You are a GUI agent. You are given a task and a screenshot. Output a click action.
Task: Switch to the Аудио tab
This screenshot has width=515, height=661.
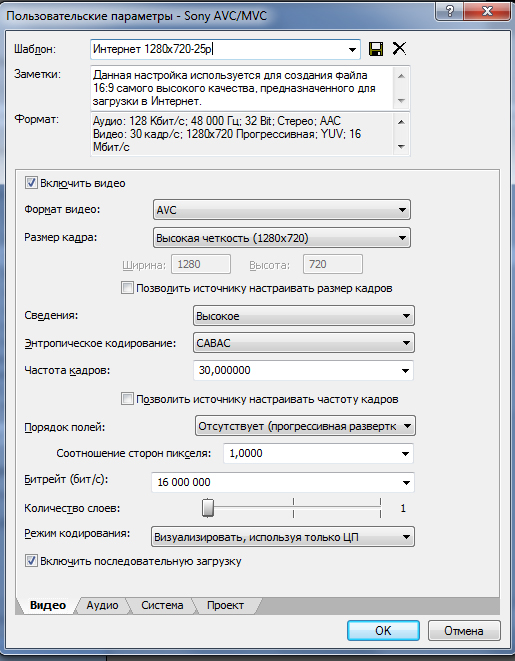[x=102, y=605]
